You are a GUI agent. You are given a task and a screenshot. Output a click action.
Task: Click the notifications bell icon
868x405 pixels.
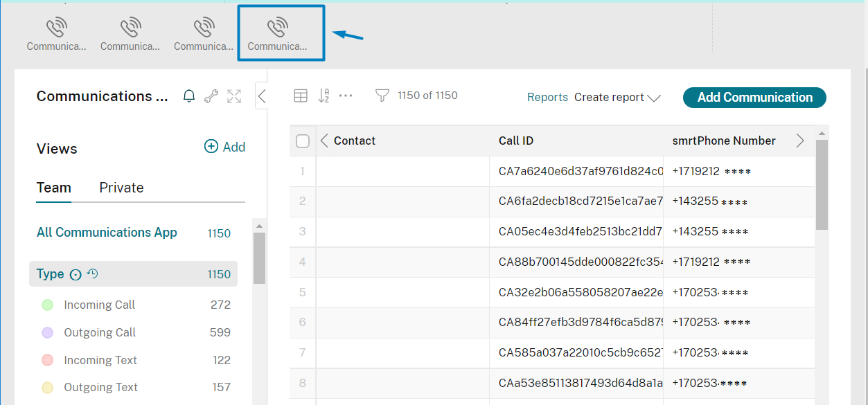(188, 97)
